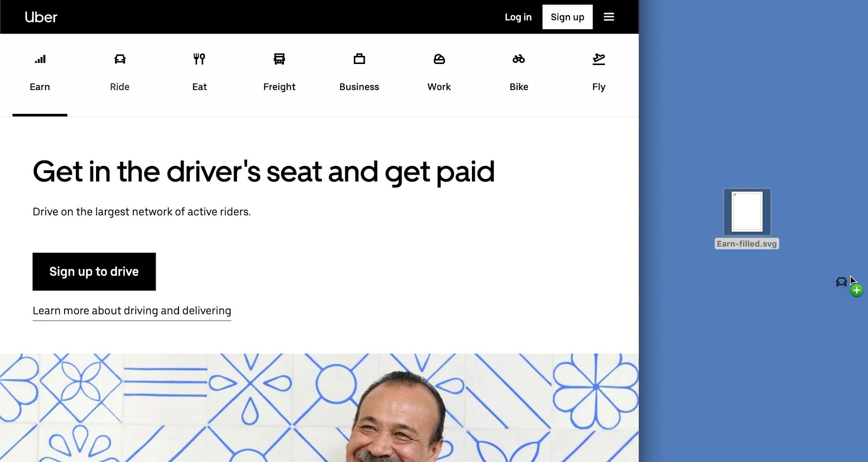Switch to the Ride tab label

120,87
